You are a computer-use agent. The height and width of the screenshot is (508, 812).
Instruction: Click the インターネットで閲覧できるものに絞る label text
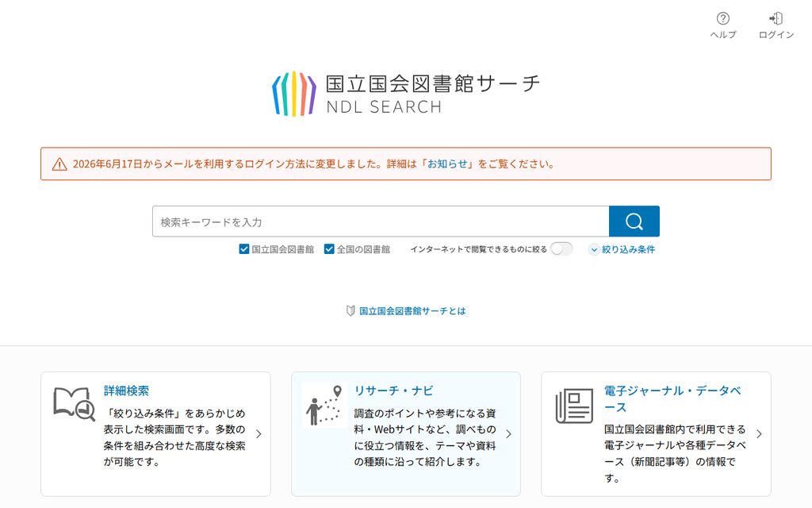478,249
